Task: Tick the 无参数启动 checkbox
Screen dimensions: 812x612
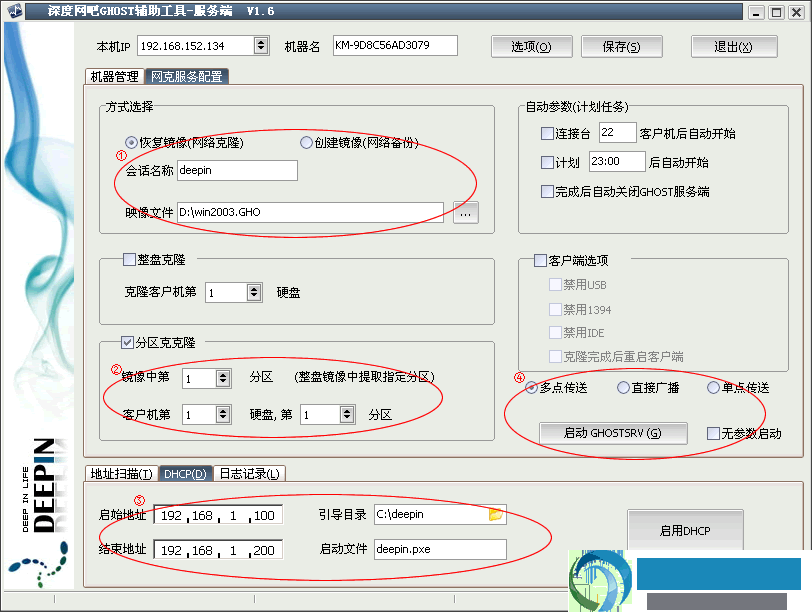Action: coord(713,433)
